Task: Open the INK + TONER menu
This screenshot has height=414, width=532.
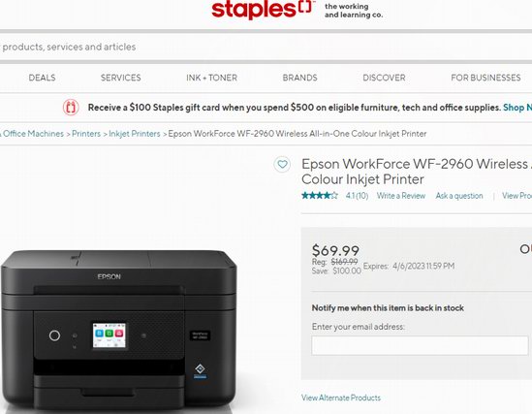Action: [x=211, y=78]
